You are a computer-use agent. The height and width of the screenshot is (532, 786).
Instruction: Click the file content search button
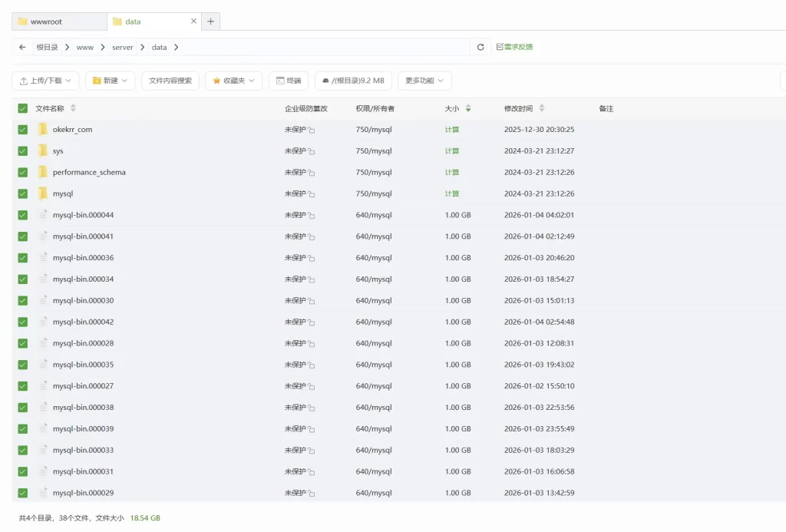pos(170,81)
